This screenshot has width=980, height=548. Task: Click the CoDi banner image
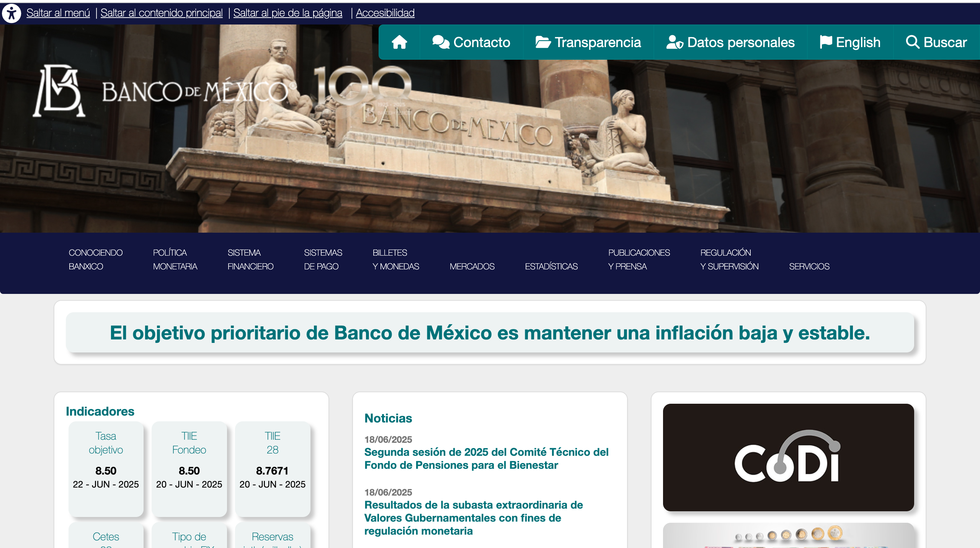pyautogui.click(x=788, y=457)
